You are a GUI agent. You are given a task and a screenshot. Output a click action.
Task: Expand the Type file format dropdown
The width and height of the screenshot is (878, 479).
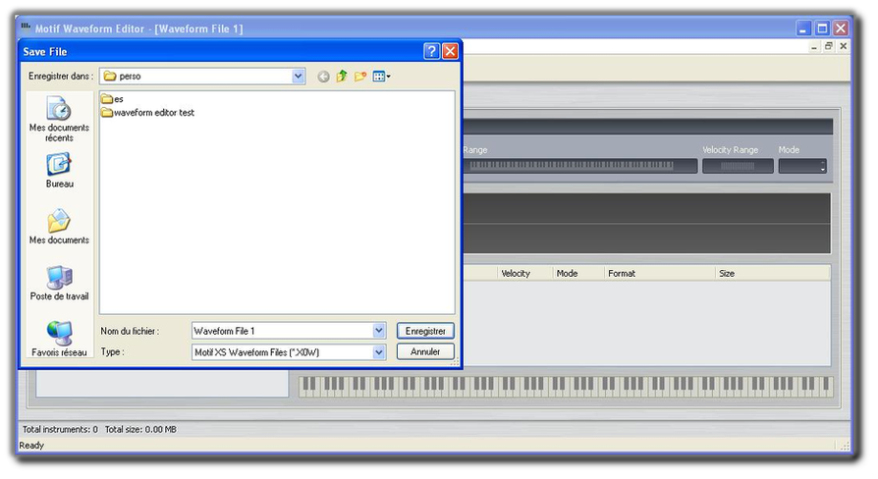pos(379,352)
